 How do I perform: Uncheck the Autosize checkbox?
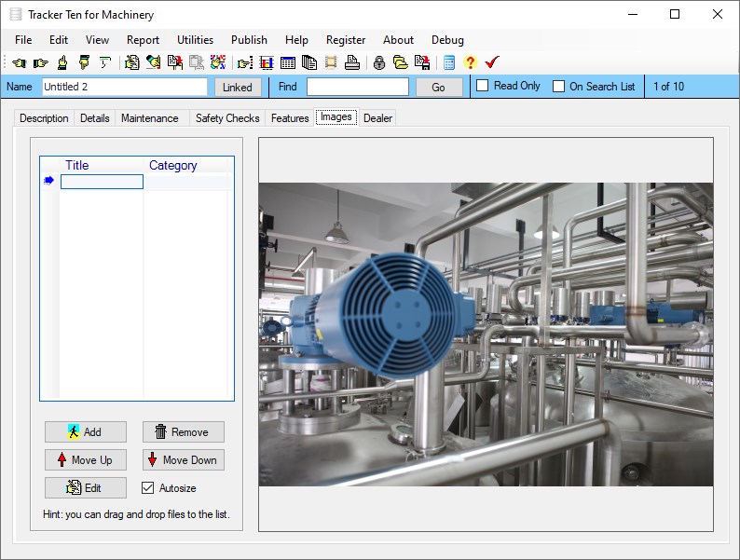pos(147,487)
